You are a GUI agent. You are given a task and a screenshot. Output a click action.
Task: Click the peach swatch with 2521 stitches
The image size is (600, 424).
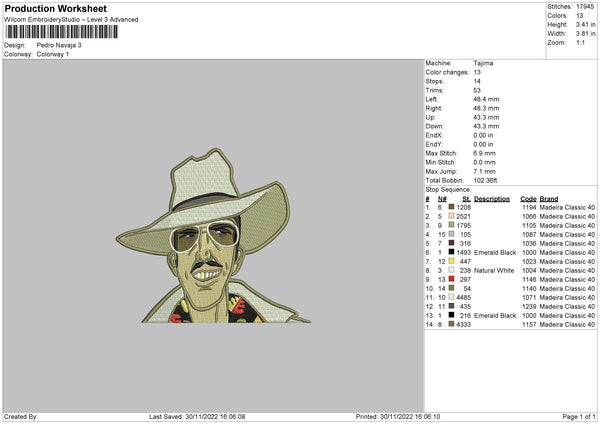coord(451,216)
